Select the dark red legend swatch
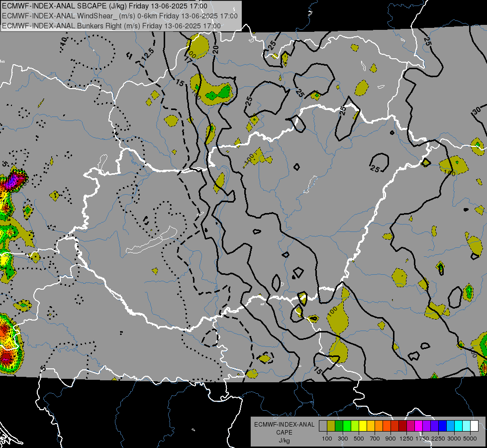 click(x=403, y=426)
